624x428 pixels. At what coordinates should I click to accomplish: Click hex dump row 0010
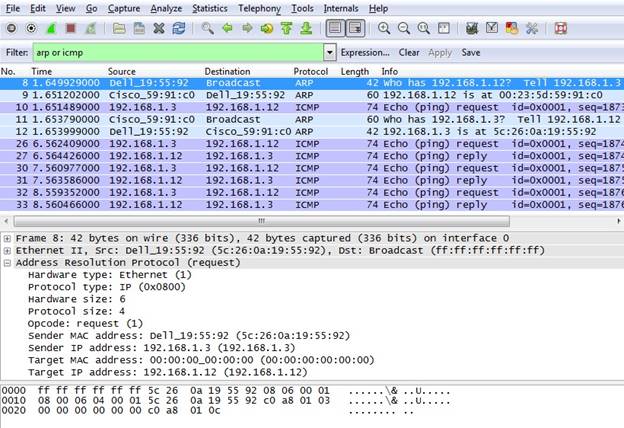[226, 401]
